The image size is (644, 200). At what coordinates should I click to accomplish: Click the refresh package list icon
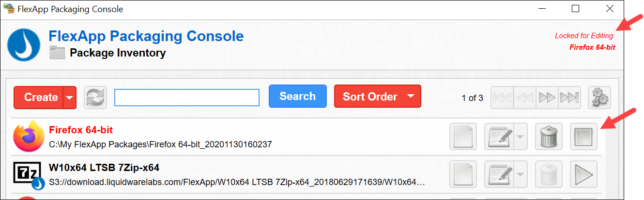coord(95,98)
